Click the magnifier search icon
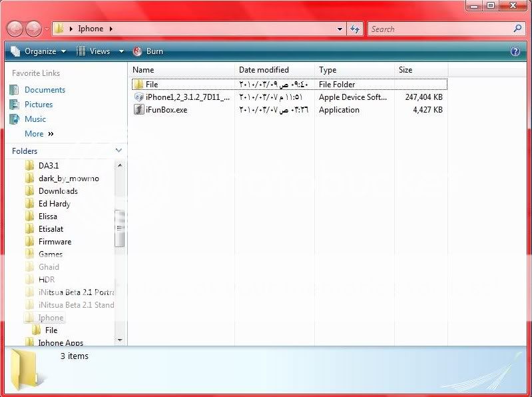532x397 pixels. [518, 29]
